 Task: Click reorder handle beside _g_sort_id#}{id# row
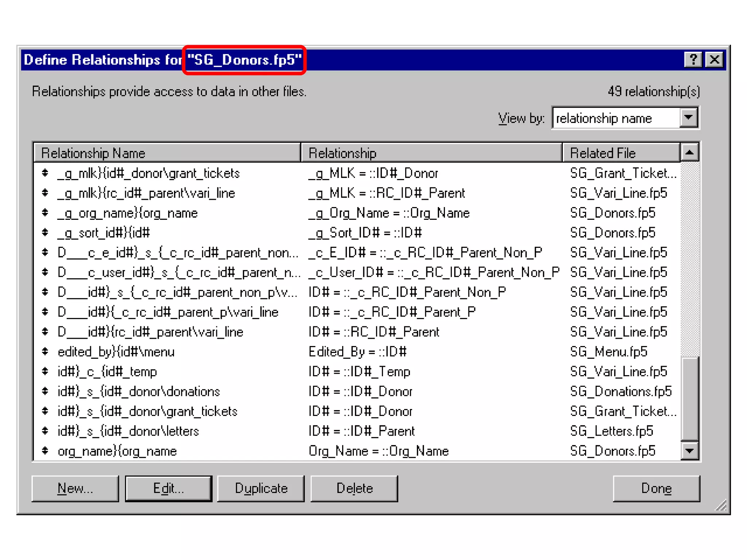pyautogui.click(x=45, y=232)
